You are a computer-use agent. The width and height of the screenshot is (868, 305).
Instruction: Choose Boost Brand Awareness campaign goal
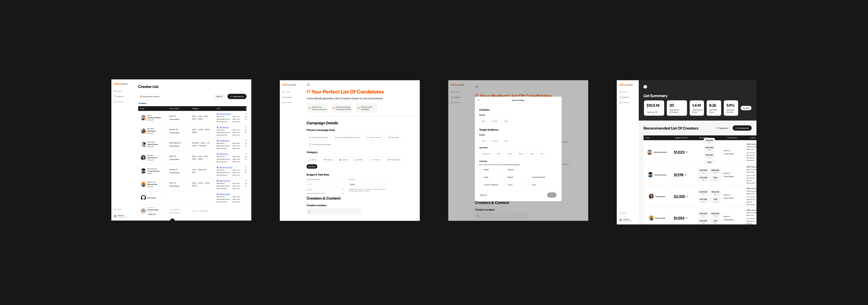(x=319, y=137)
